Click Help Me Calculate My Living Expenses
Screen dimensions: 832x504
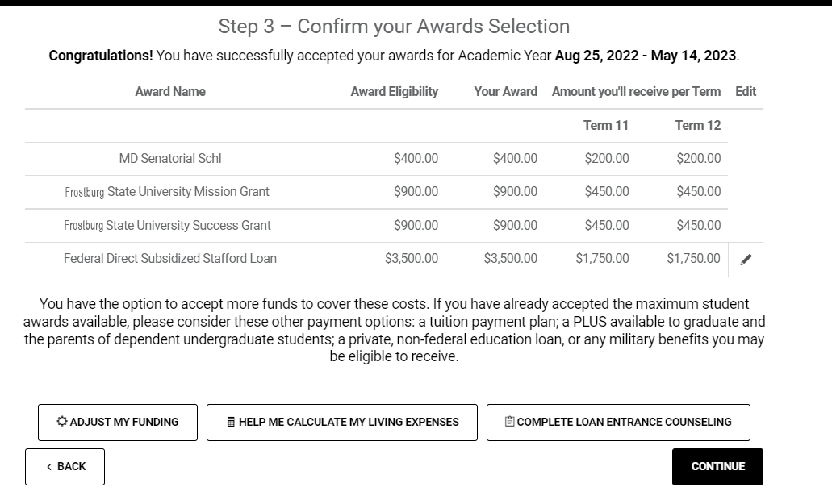tap(342, 421)
